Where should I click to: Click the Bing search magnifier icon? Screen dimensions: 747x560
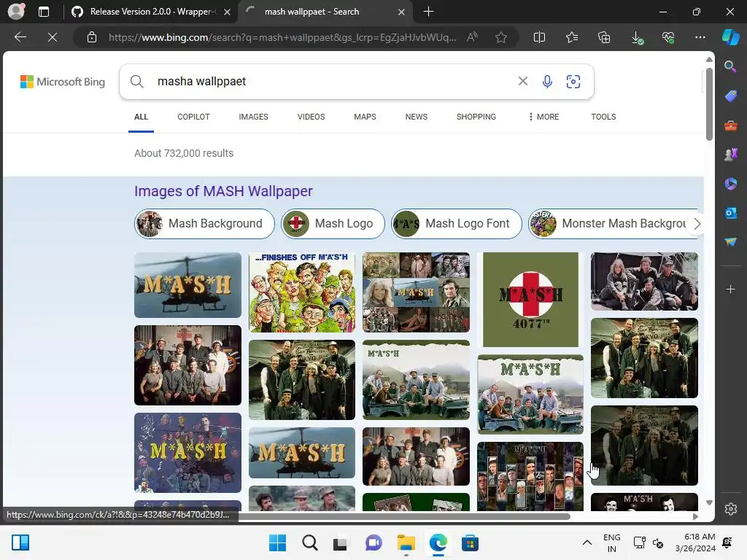[136, 82]
